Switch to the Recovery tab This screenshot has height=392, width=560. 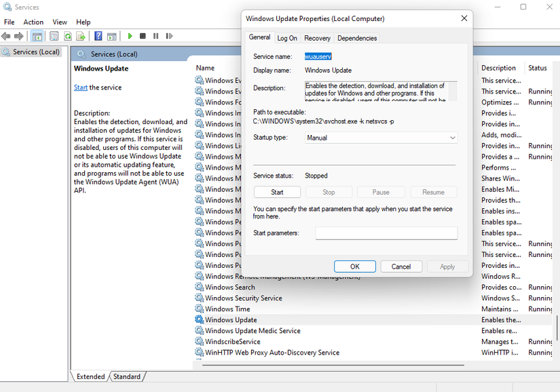(x=317, y=38)
